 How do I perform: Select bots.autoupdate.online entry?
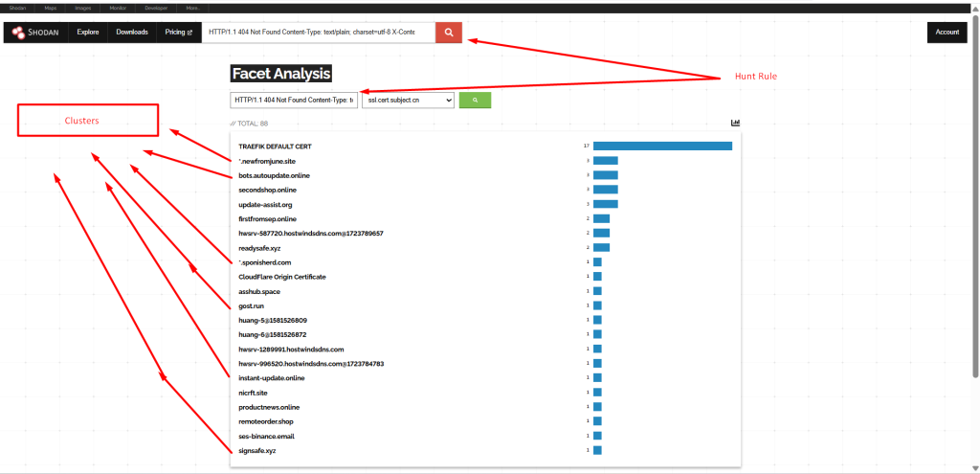(274, 175)
